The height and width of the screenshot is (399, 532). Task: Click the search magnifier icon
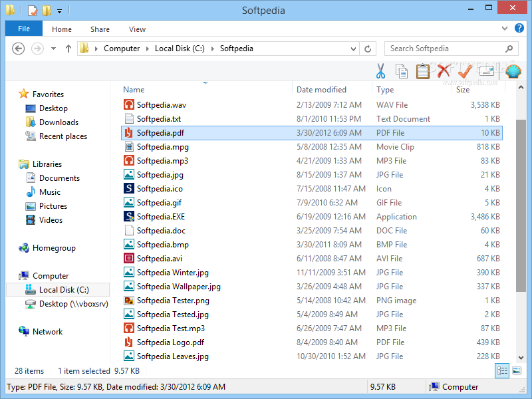[509, 49]
